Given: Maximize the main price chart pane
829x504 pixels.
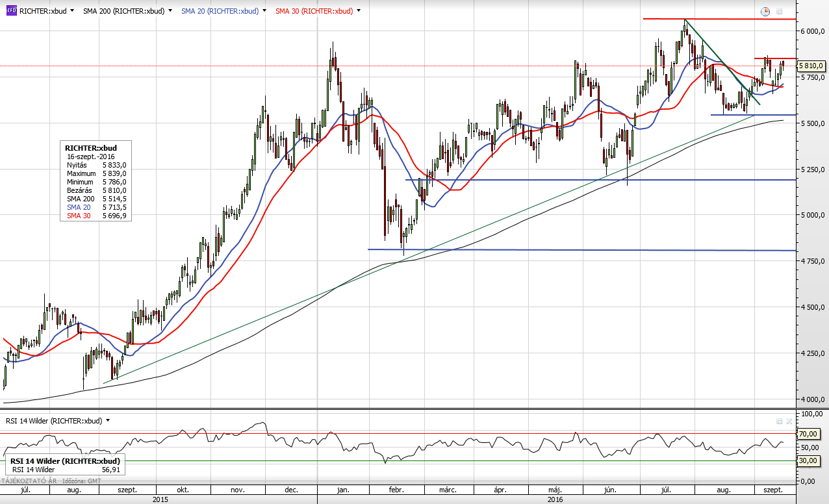Looking at the screenshot, I should [x=779, y=12].
